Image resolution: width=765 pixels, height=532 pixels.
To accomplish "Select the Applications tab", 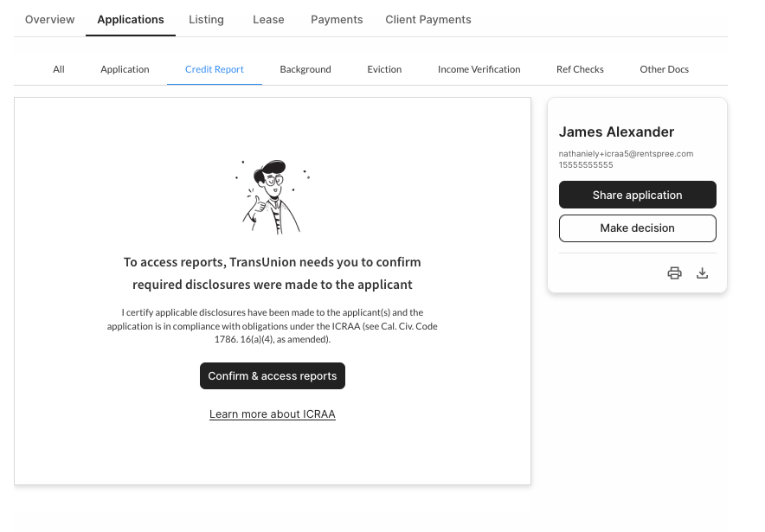I will [131, 19].
